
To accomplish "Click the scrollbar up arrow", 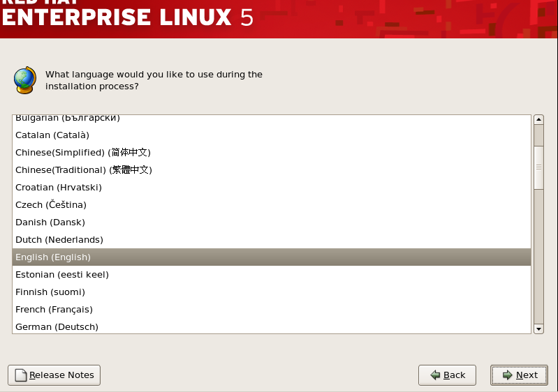I will pos(538,119).
